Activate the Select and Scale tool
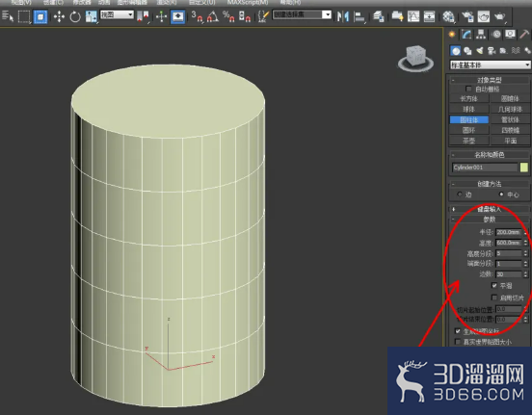The image size is (532, 415). pyautogui.click(x=91, y=16)
